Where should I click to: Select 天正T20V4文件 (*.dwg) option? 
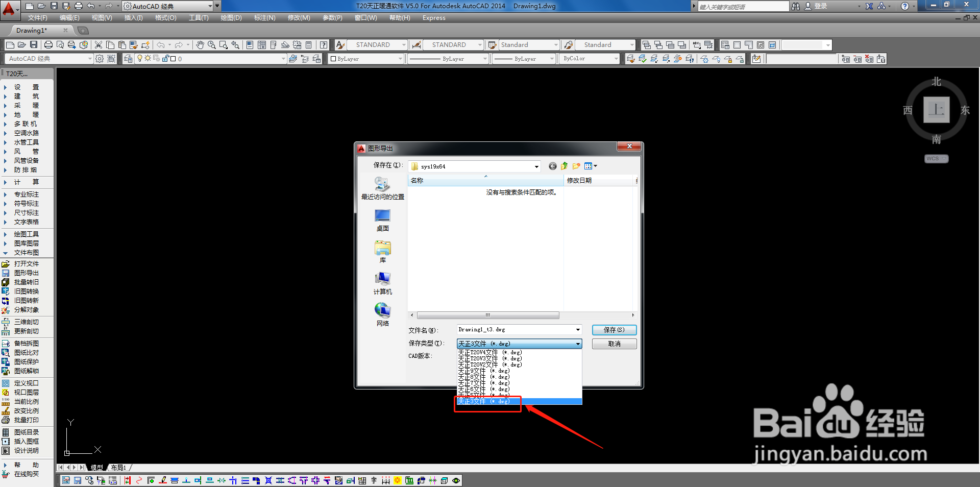click(519, 352)
